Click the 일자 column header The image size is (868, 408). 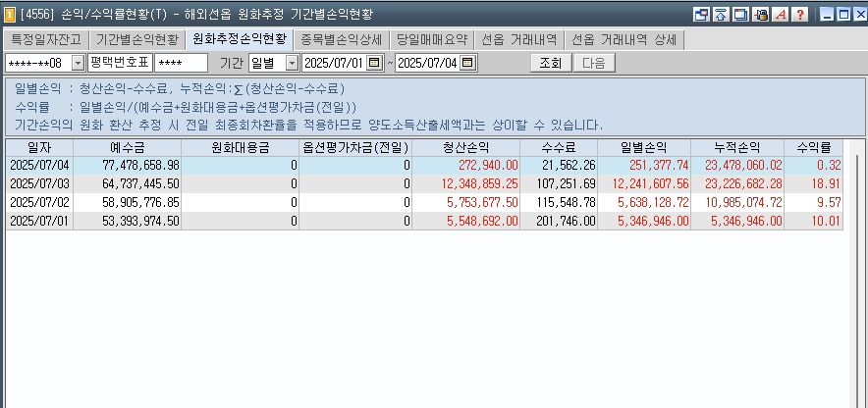pyautogui.click(x=39, y=148)
